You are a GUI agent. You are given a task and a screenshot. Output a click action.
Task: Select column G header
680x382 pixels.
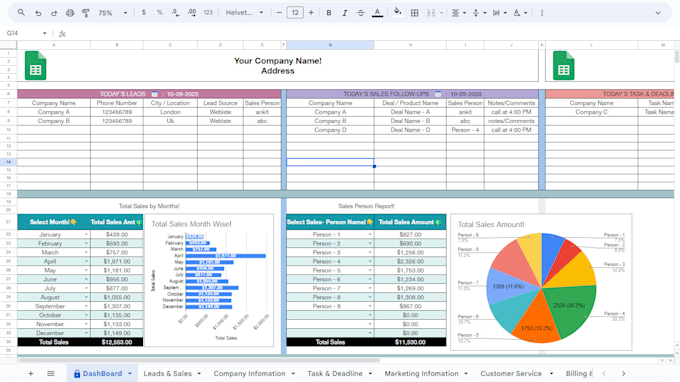(330, 45)
